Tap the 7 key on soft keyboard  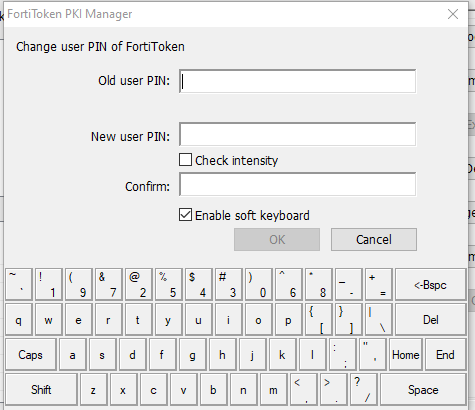[109, 284]
